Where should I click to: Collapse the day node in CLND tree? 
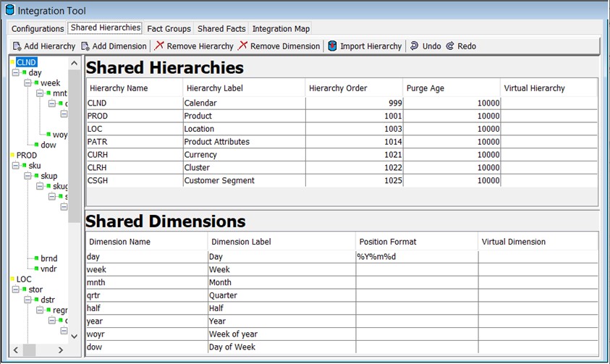pyautogui.click(x=16, y=72)
